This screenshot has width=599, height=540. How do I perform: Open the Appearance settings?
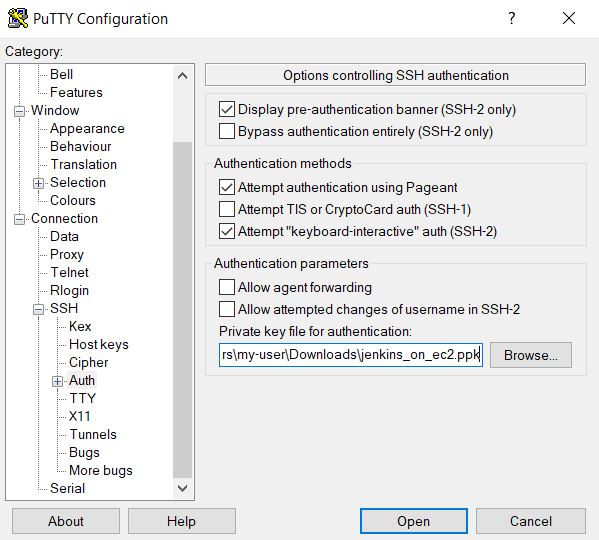tap(87, 128)
